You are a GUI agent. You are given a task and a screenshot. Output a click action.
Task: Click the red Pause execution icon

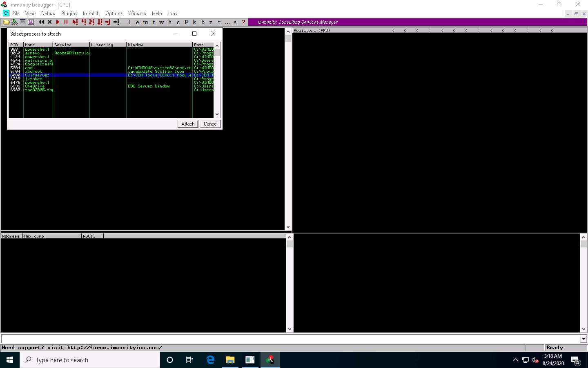(x=66, y=22)
